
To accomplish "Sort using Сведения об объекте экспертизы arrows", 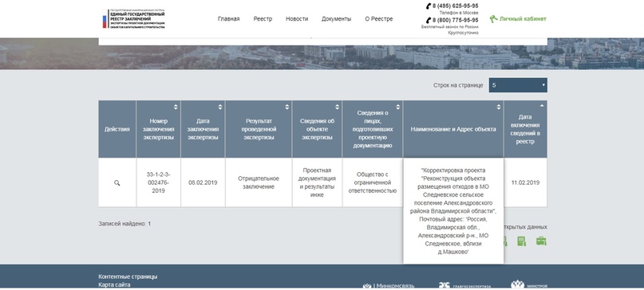I will click(338, 107).
